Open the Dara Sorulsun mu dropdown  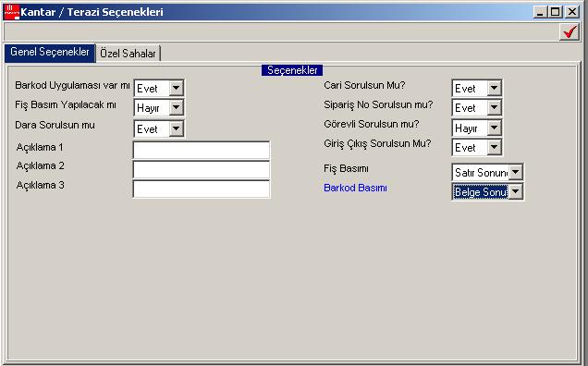176,129
